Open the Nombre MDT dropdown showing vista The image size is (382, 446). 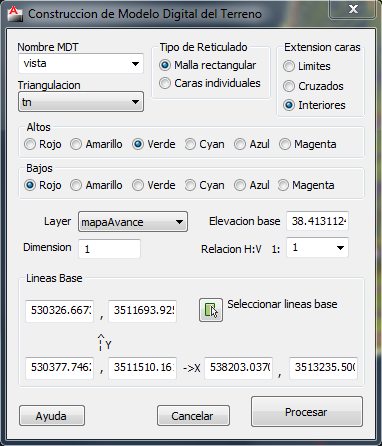(x=81, y=63)
